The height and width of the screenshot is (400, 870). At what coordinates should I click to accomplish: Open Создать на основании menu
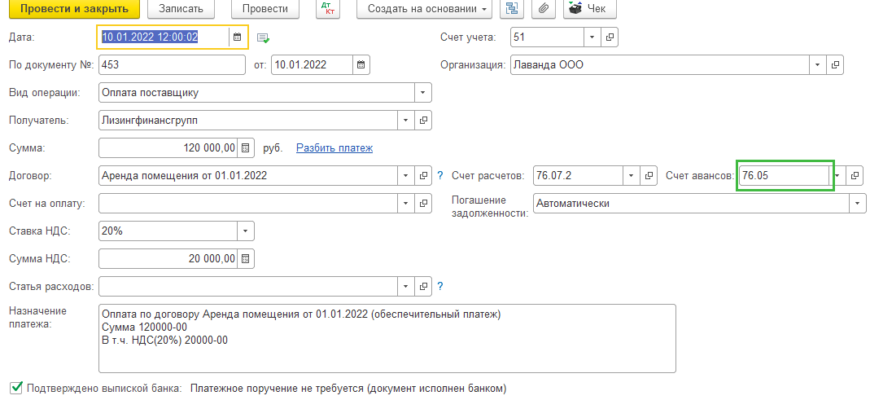click(424, 9)
